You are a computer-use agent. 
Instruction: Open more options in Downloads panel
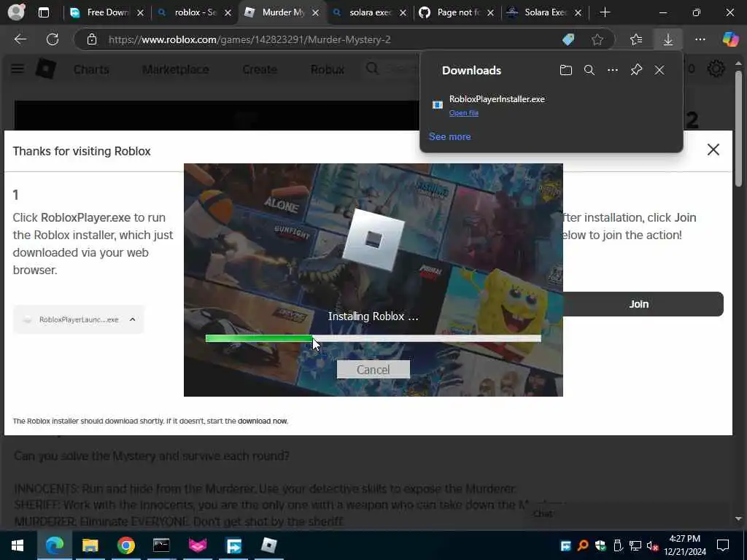point(613,71)
